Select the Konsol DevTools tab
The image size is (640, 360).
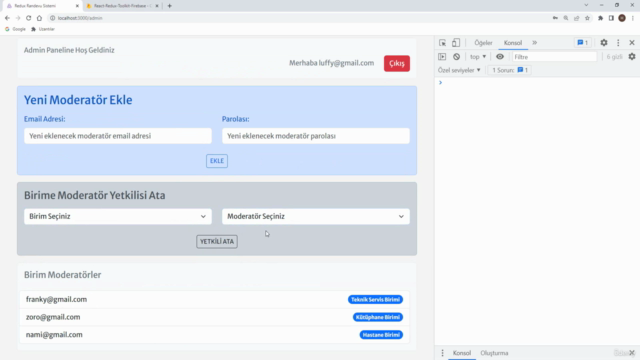tap(513, 42)
